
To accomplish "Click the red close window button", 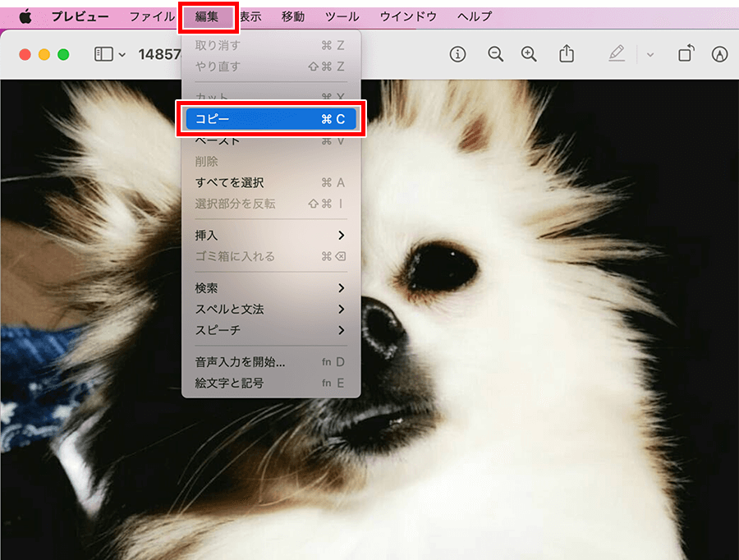I will click(25, 55).
